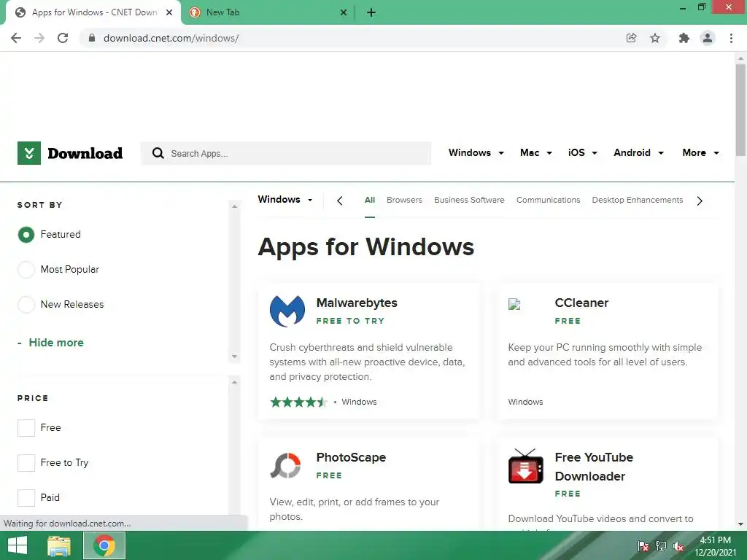Reload the page with refresh icon

coord(63,38)
